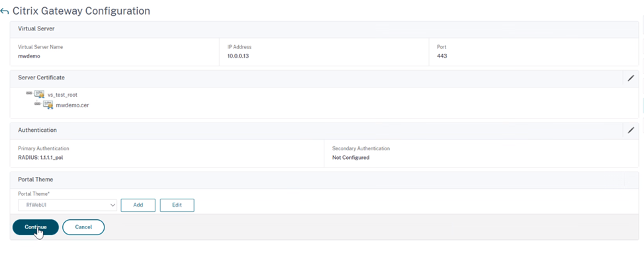The image size is (644, 261).
Task: Edit the Authentication section via pencil icon
Action: coord(631,130)
